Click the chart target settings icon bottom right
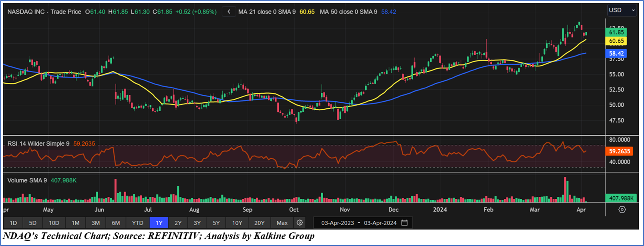 click(x=622, y=210)
